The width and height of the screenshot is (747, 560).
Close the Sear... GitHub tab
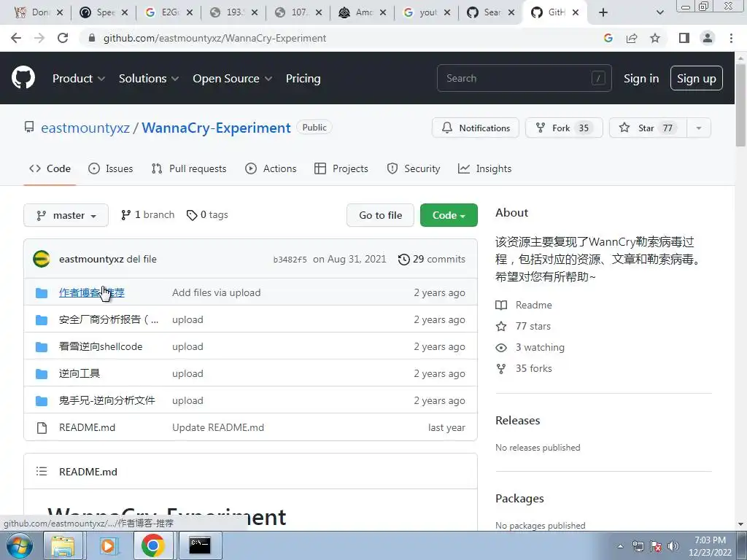511,12
